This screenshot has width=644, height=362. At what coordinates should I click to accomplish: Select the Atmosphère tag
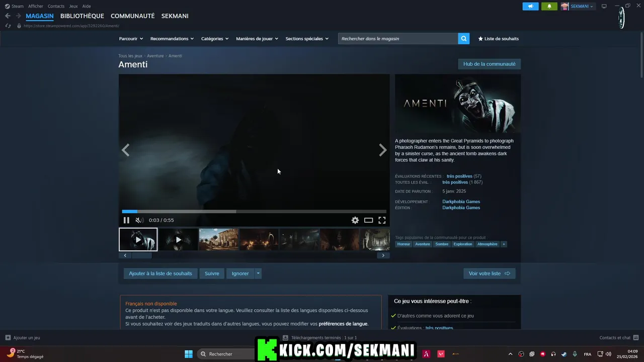pyautogui.click(x=488, y=244)
